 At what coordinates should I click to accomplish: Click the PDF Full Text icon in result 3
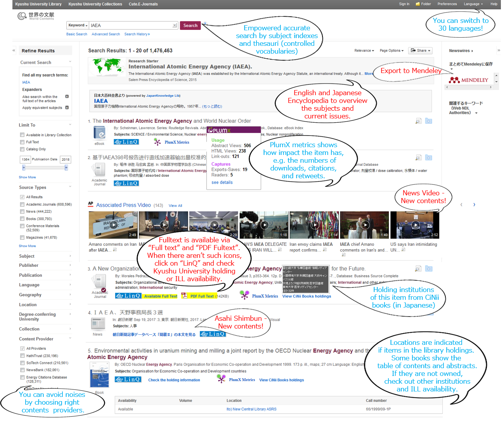184,296
